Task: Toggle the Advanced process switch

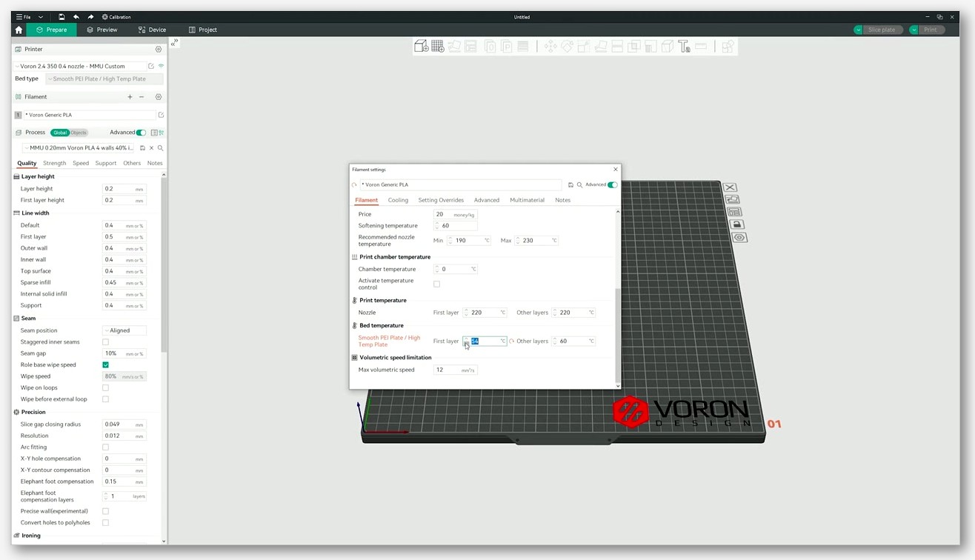Action: 141,133
